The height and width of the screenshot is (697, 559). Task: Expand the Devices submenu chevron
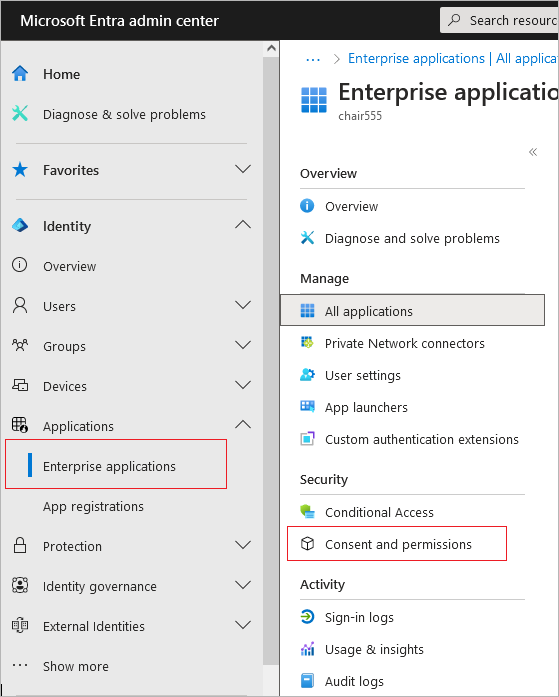[243, 385]
